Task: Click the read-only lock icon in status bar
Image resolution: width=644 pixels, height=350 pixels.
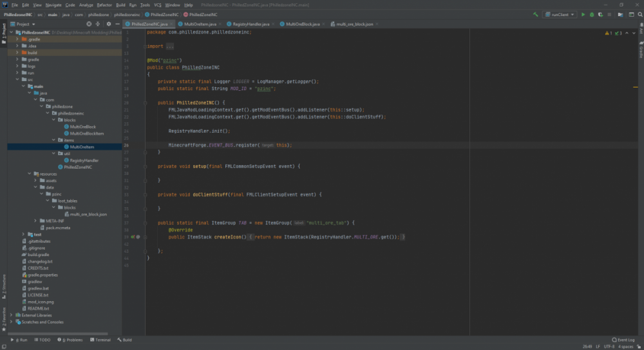Action: point(639,347)
